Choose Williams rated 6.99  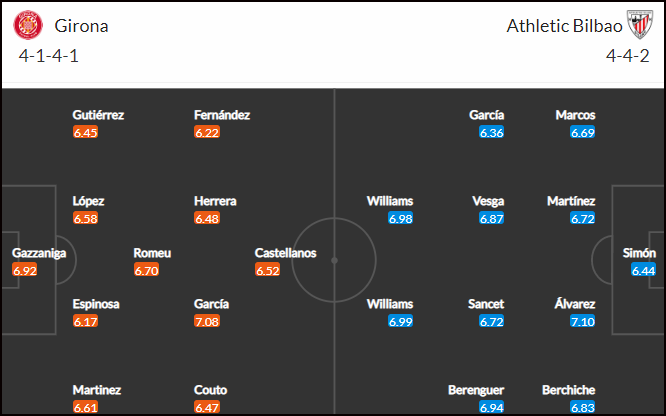390,304
